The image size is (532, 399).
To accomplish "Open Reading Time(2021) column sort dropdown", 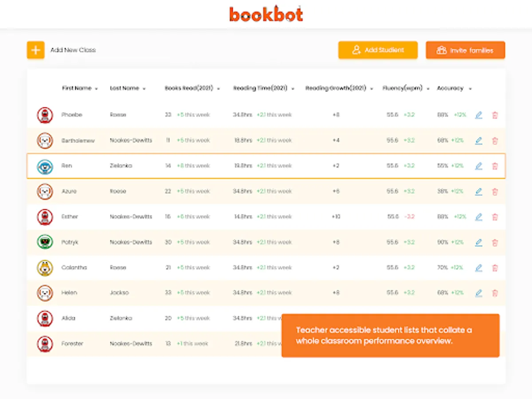I will (293, 89).
